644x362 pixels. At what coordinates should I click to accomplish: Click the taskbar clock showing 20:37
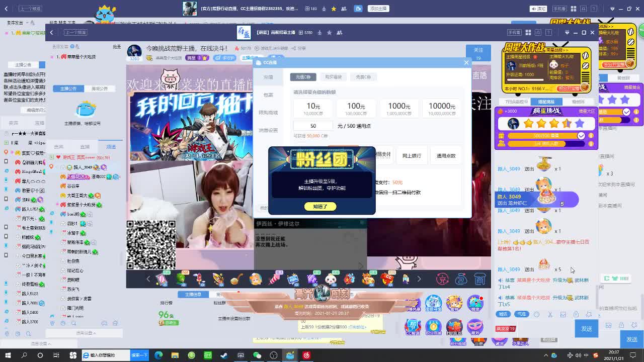click(x=614, y=355)
